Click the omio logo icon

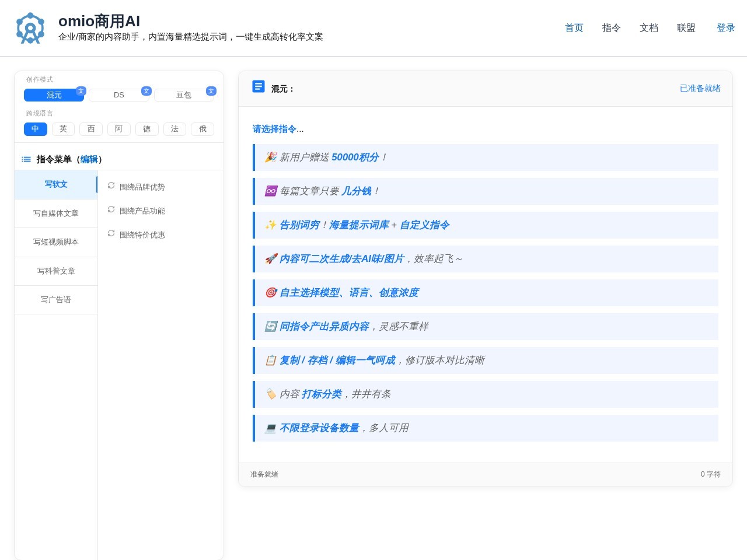(30, 28)
